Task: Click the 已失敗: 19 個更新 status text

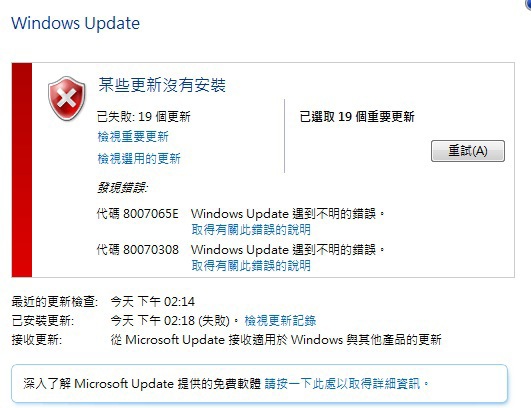Action: click(144, 117)
